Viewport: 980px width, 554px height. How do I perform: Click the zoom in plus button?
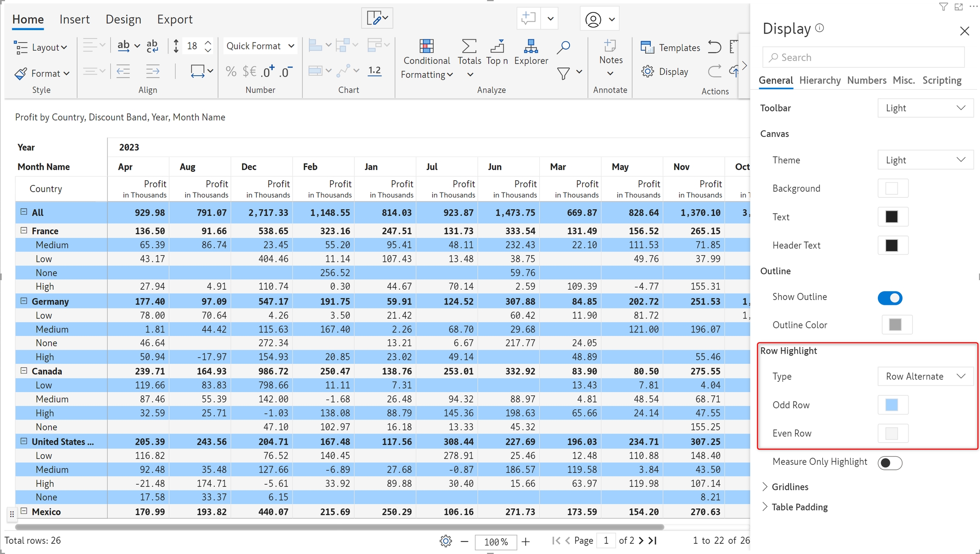tap(526, 541)
